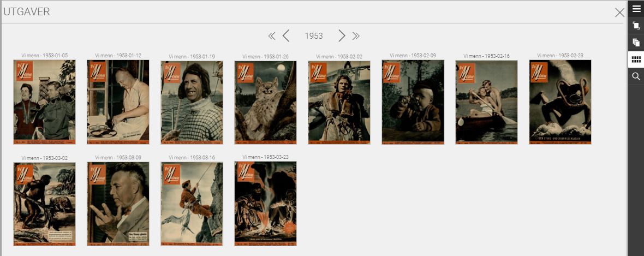Viewport: 644px width, 256px height.
Task: Click label 'Vi menn - 1953-02-02'
Action: click(339, 57)
